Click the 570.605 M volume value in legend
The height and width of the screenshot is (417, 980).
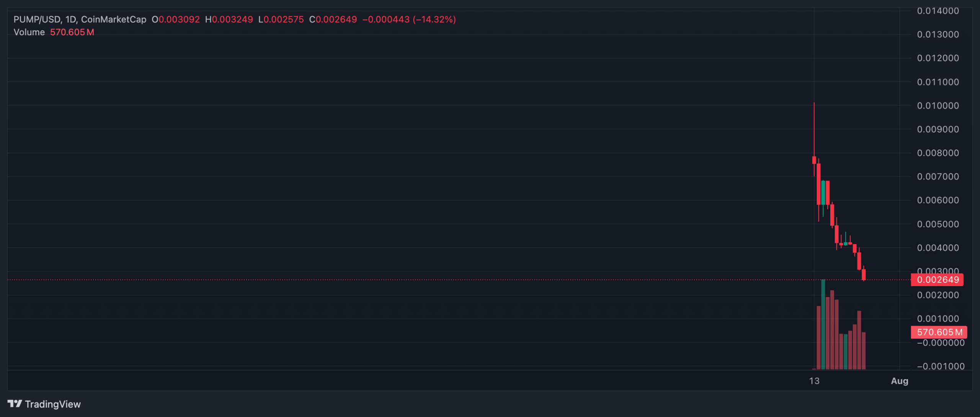[x=72, y=32]
